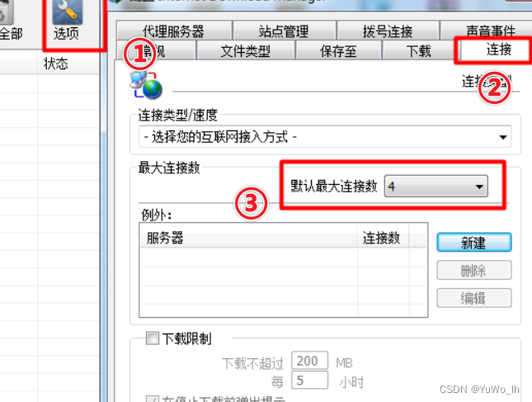Expand the 默认最大连接数 combo box
532x402 pixels.
coord(436,186)
